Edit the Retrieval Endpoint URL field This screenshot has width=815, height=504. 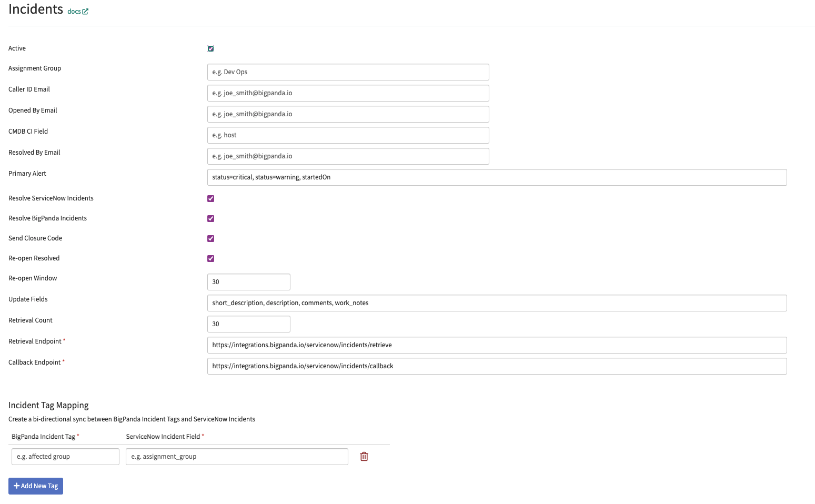pos(497,345)
